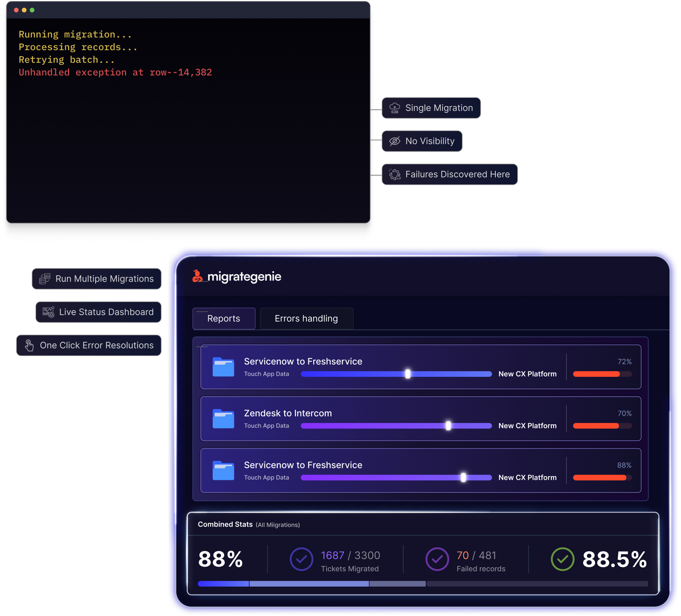Click the red 72% progress bar
Screen dimensions: 681x616
(x=602, y=374)
